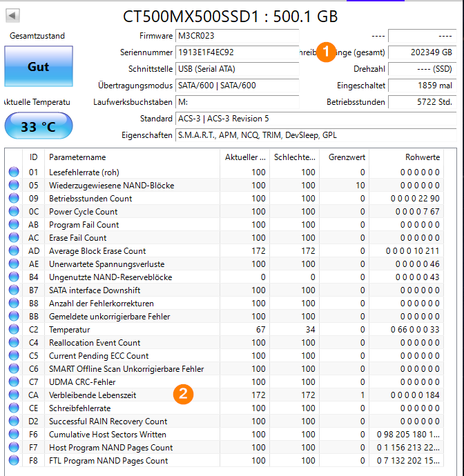Select the Betriebsstunden value 5722 Std.
Image resolution: width=464 pixels, height=476 pixels.
pyautogui.click(x=423, y=102)
